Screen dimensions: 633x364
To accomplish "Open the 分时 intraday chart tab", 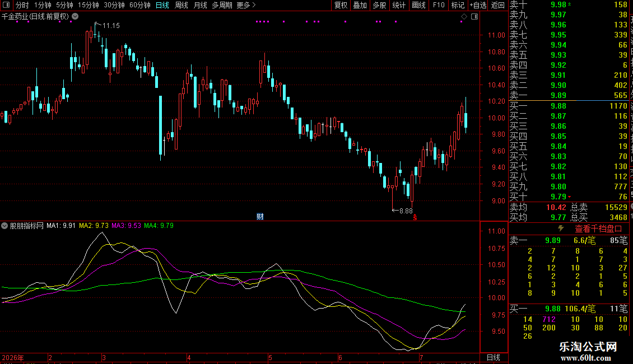I will pyautogui.click(x=22, y=5).
